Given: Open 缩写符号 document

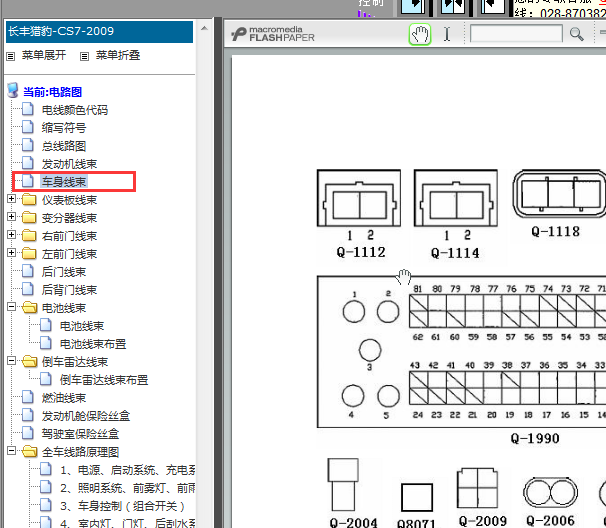Looking at the screenshot, I should click(64, 128).
